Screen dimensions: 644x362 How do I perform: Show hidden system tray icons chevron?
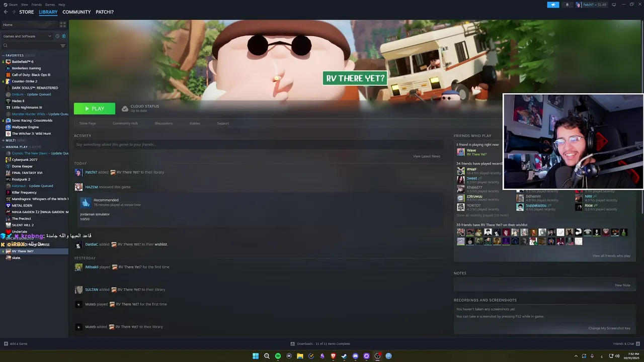tap(576, 356)
